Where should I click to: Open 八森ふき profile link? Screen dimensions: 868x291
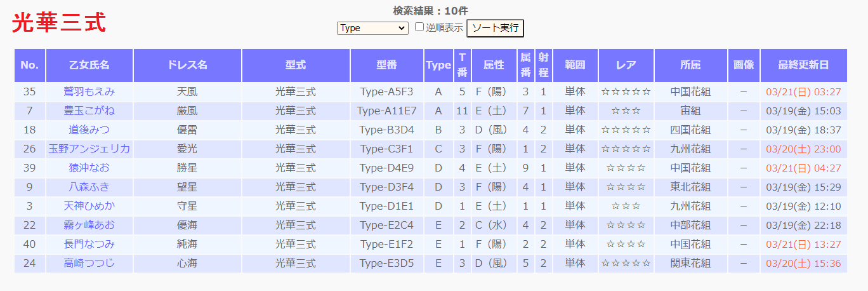(89, 187)
